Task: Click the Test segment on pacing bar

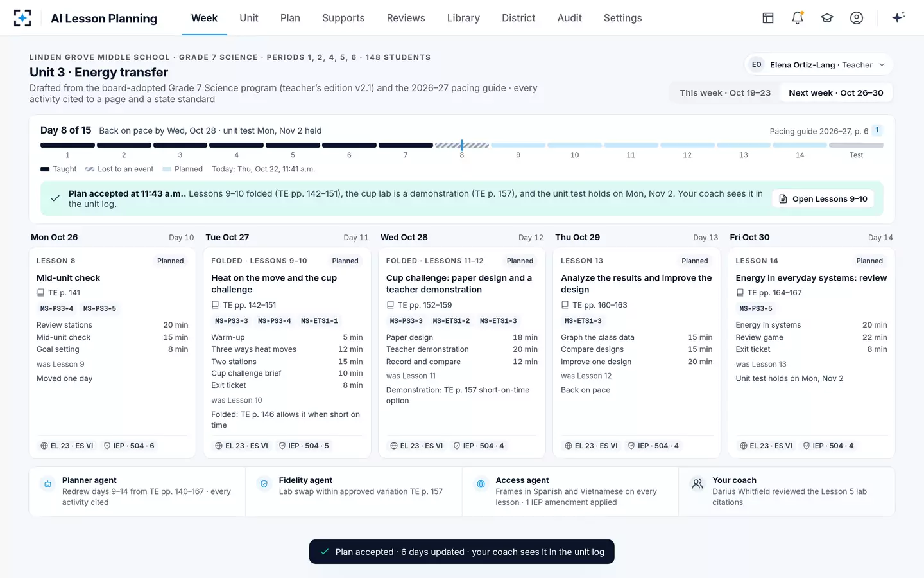Action: (856, 146)
